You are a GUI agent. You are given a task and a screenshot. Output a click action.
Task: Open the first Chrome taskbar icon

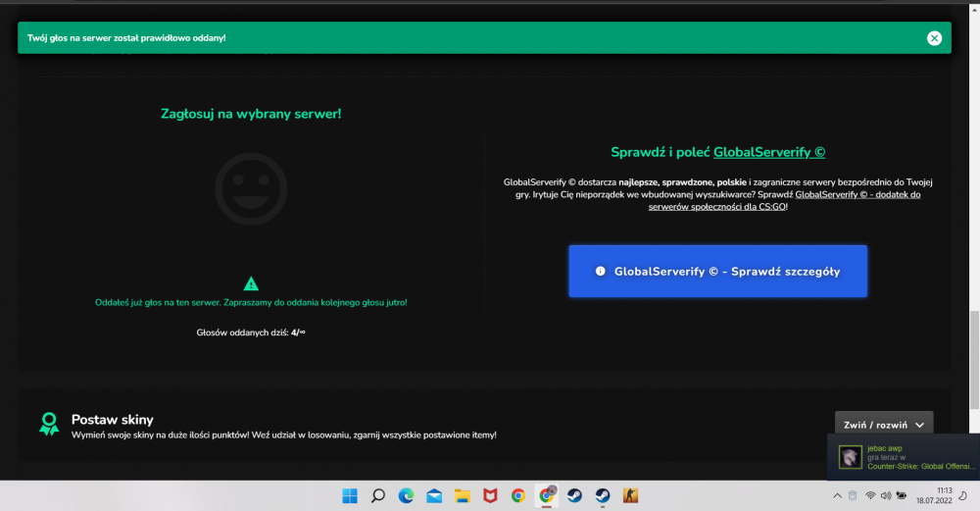pos(518,496)
